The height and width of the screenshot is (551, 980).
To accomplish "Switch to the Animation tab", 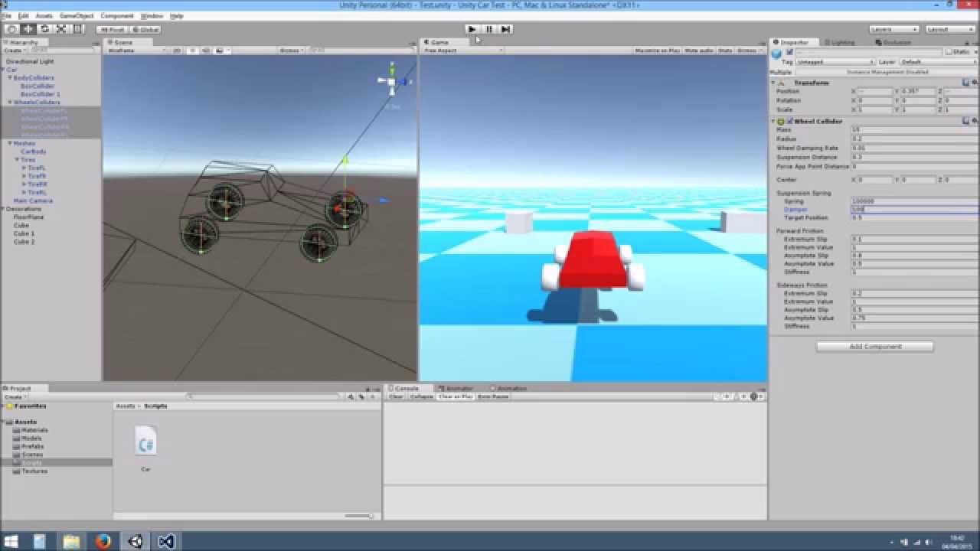I will click(x=508, y=388).
